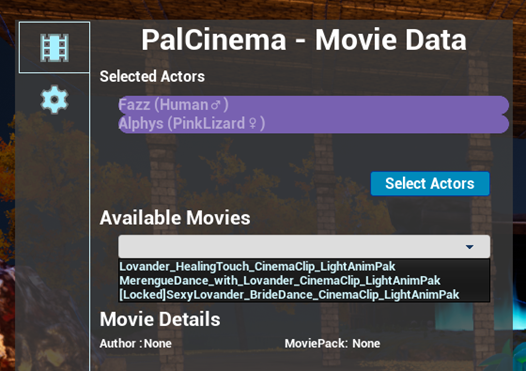Choose [Locked]SexyLovander_BrideDance movie entry
526x371 pixels.
click(304, 295)
